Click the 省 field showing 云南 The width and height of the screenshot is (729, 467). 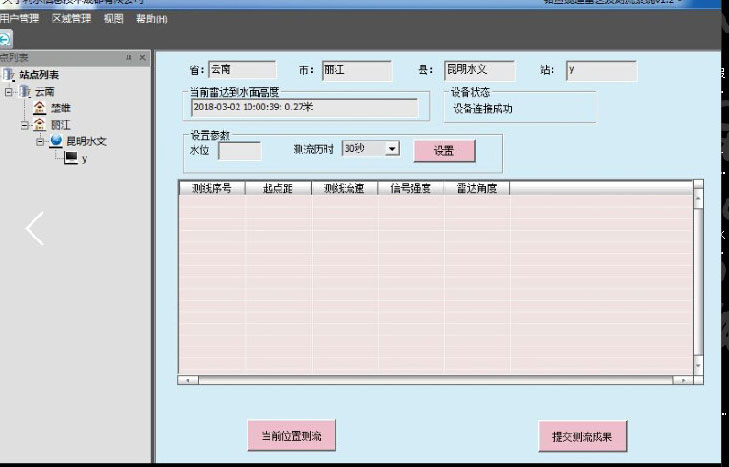(242, 70)
